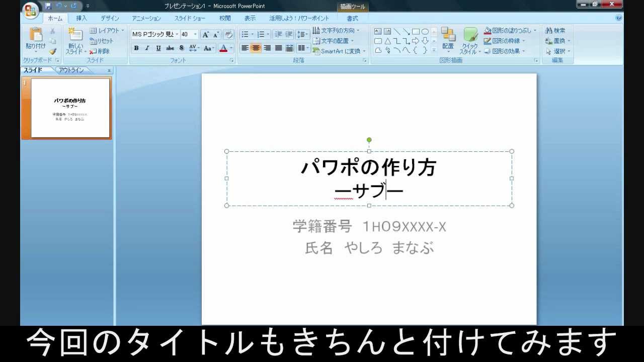This screenshot has width=644, height=362.
Task: Click the Clear Formatting icon
Action: [228, 34]
